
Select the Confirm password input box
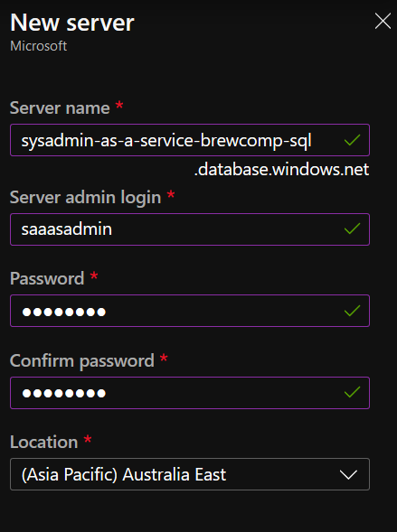click(190, 393)
